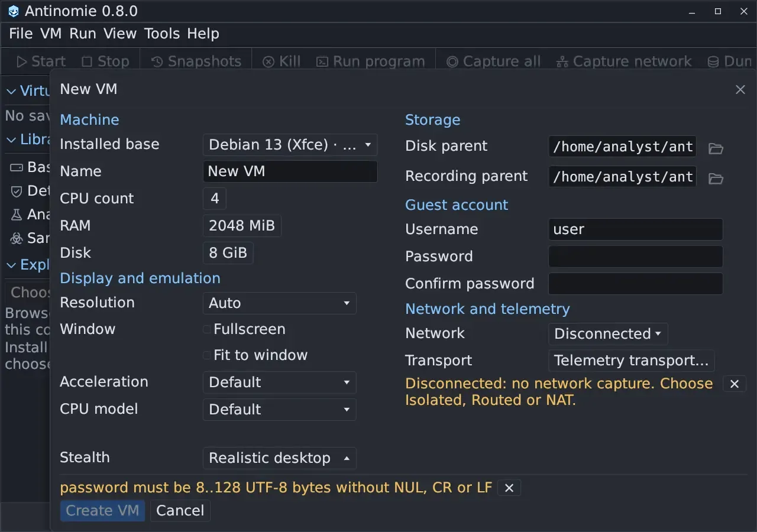Click Capture all in the toolbar
Viewport: 757px width, 532px height.
pyautogui.click(x=494, y=61)
